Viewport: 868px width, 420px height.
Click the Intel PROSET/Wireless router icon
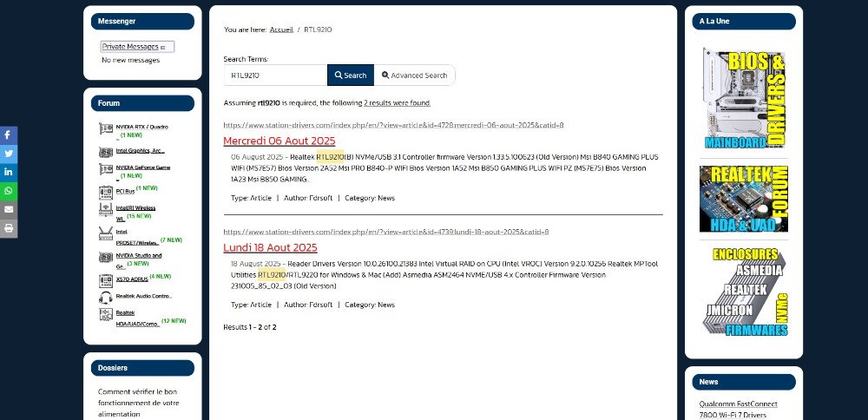tap(106, 233)
